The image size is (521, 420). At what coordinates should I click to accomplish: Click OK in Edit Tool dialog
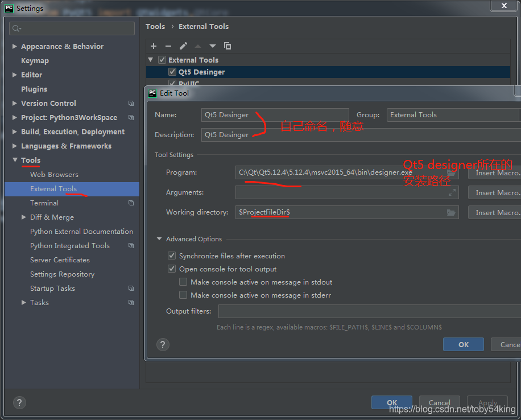click(463, 344)
